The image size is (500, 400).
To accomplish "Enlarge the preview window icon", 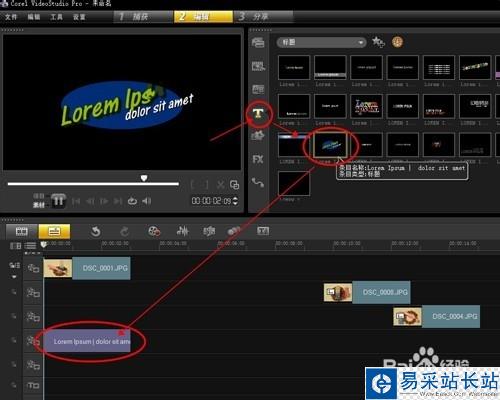I will click(x=234, y=185).
